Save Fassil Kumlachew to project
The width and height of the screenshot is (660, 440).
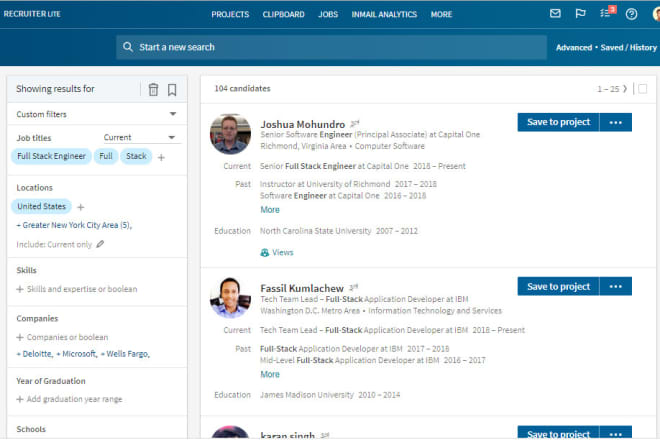(558, 286)
